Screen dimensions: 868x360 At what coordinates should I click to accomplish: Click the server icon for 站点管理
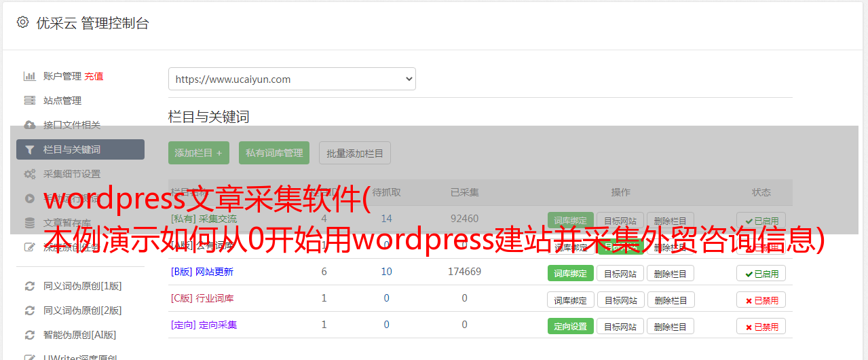pos(29,101)
